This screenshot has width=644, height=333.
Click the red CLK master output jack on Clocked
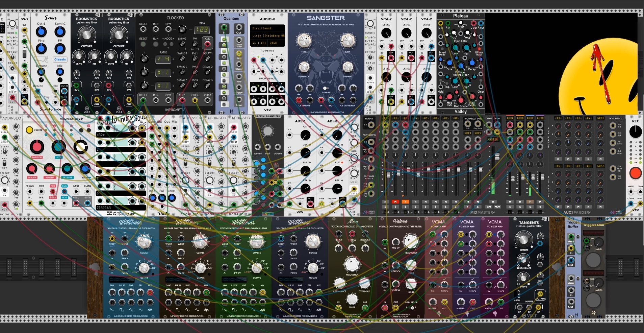click(x=207, y=44)
